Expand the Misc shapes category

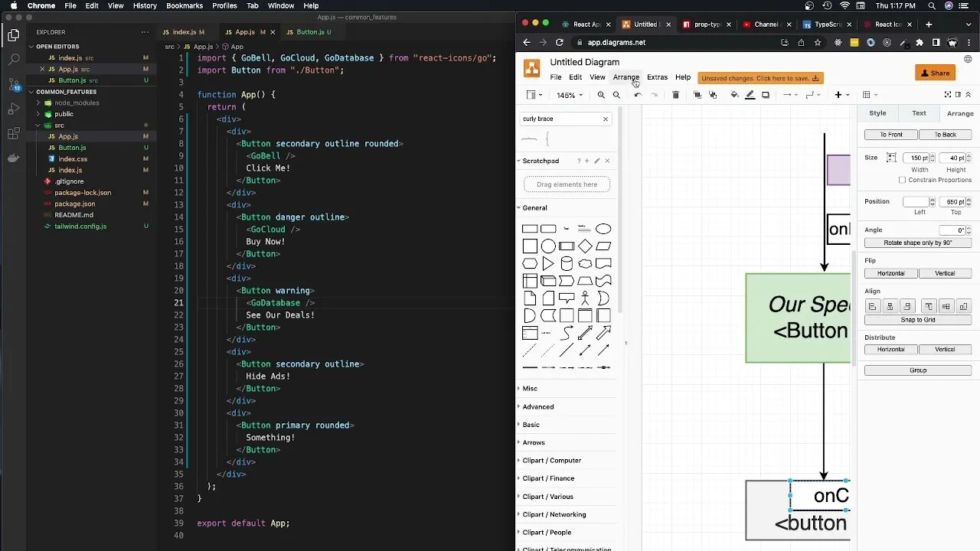click(530, 389)
